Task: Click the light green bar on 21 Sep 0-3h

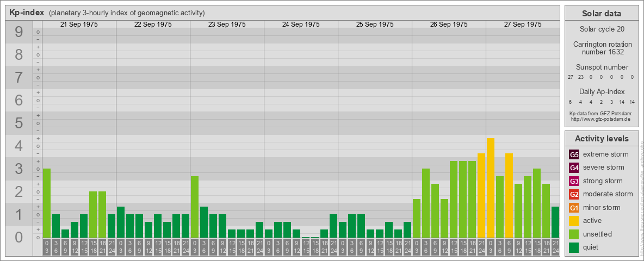Action: click(x=47, y=203)
